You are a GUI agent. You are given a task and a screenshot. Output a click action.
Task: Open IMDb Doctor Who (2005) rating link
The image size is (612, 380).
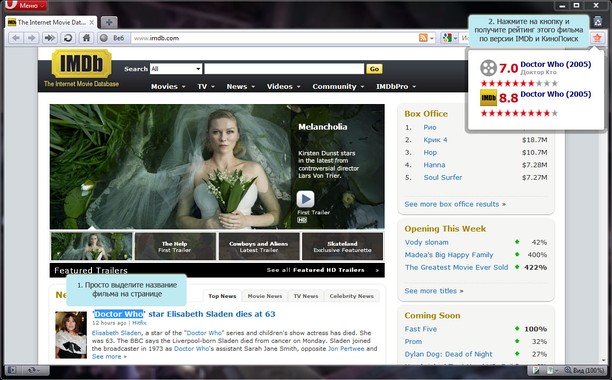pos(556,94)
